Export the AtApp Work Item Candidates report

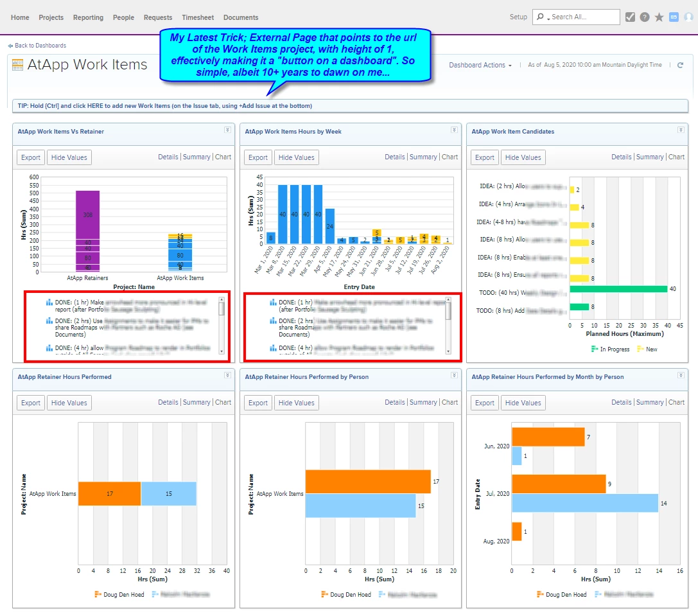tap(484, 157)
